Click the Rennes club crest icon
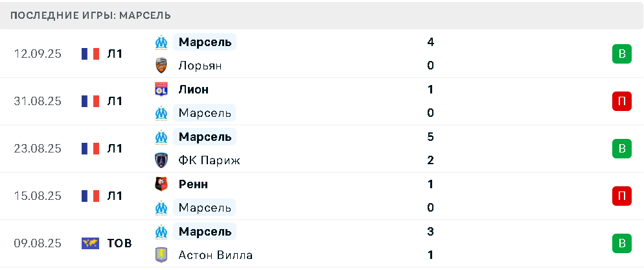 point(161,184)
